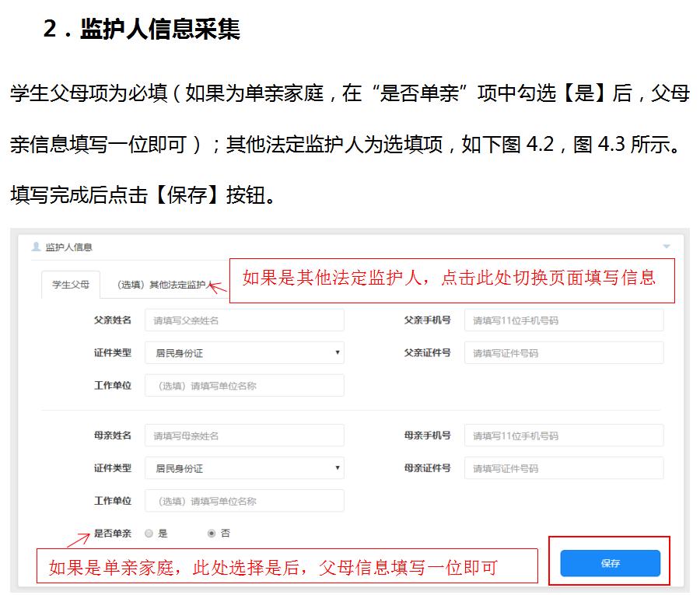Click the 母亲姓名 input field

click(244, 435)
